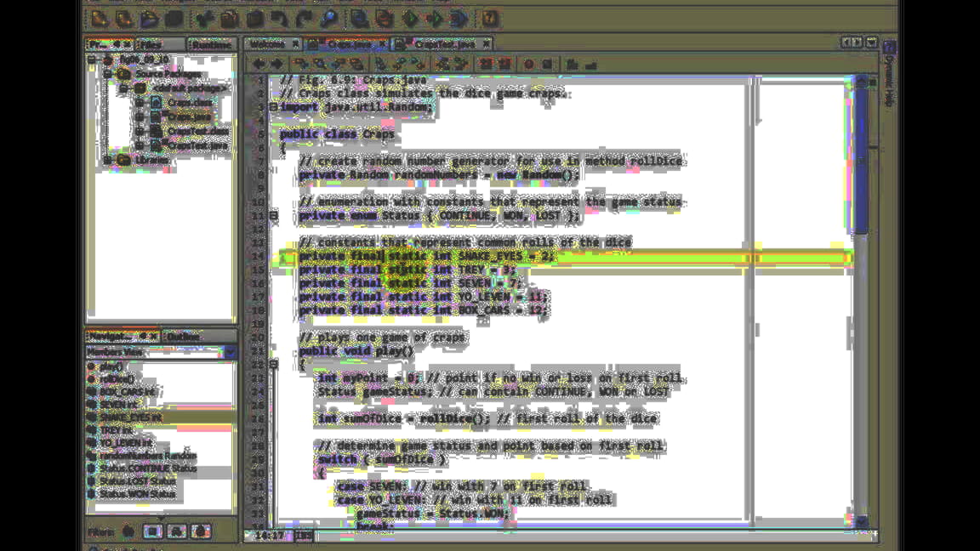The width and height of the screenshot is (980, 551).
Task: Select play() in the Navigator list
Action: 111,366
